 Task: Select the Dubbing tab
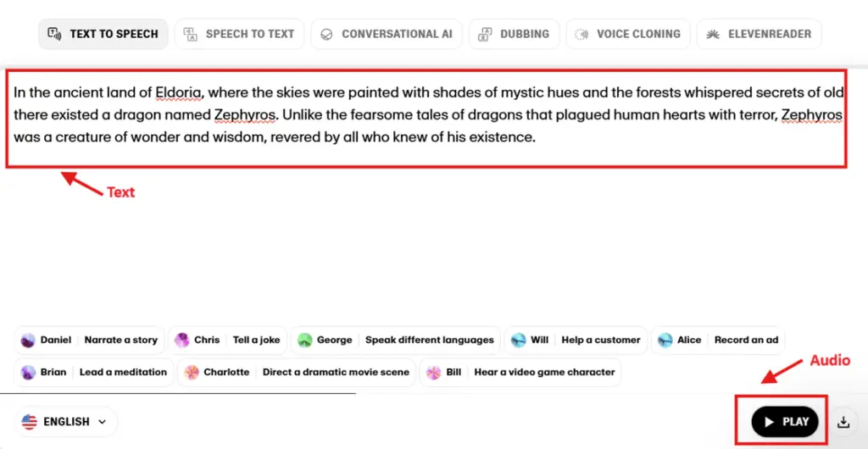[515, 34]
